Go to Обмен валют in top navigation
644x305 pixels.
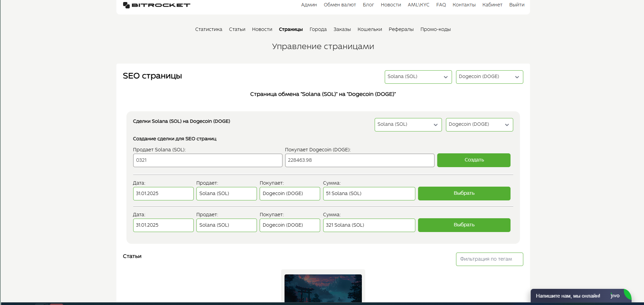340,5
